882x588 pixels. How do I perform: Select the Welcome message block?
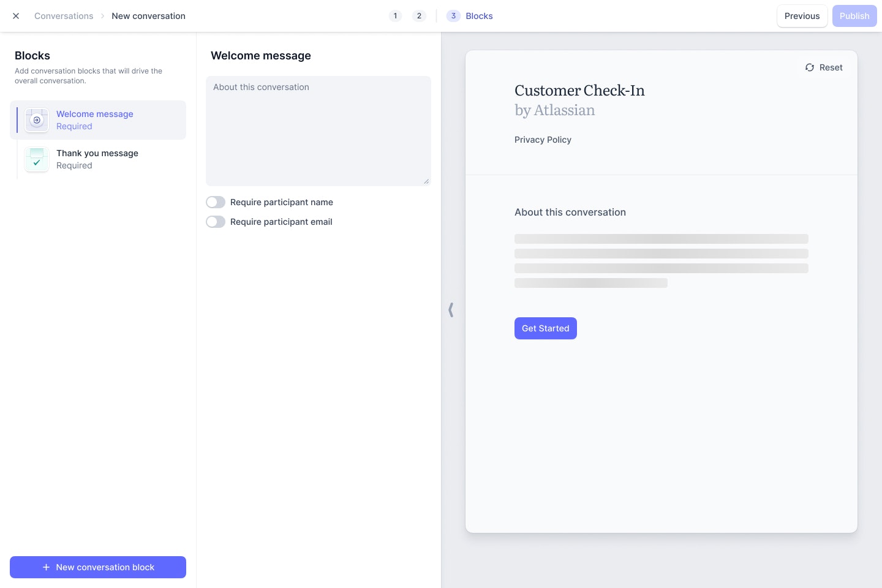[x=98, y=120]
